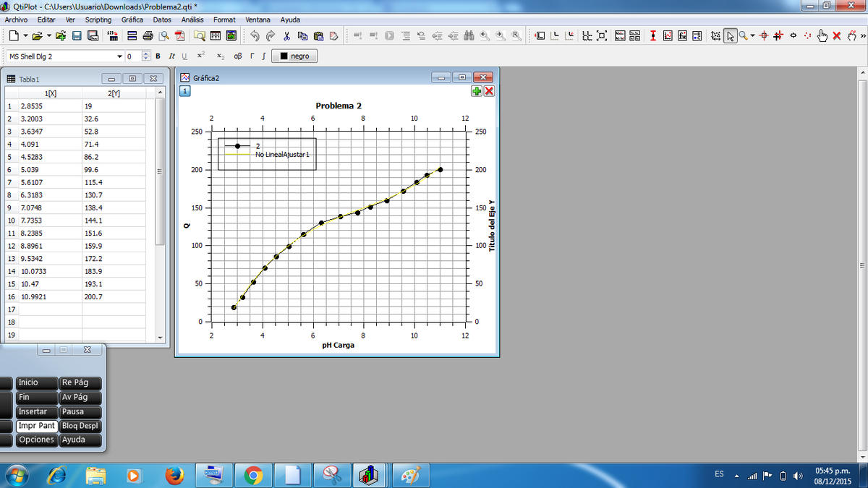Toggle italic text formatting
The height and width of the screenshot is (488, 868).
click(171, 56)
